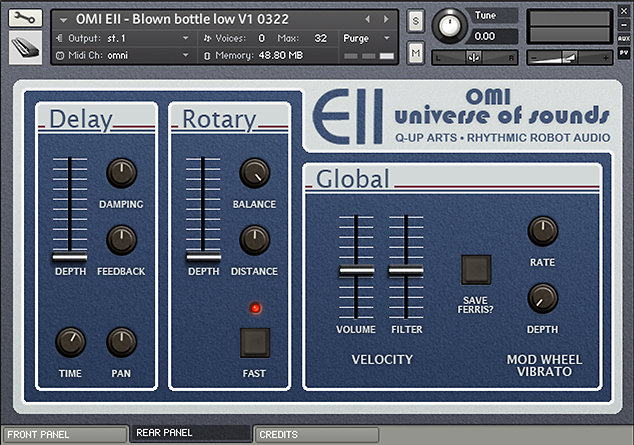Image resolution: width=634 pixels, height=445 pixels.
Task: Switch to the Rear Panel tab
Action: click(190, 433)
